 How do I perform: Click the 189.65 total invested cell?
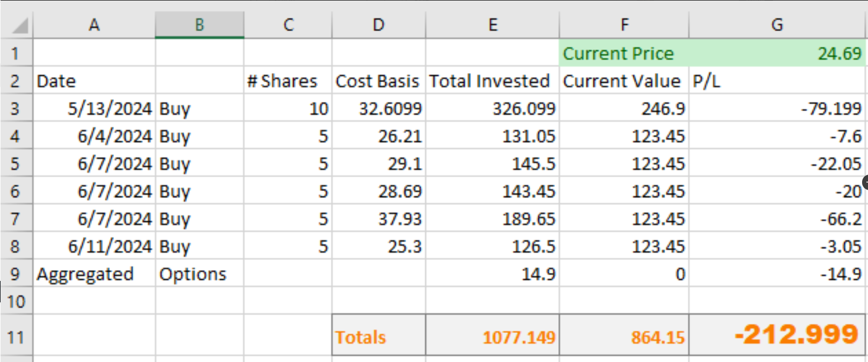tap(493, 219)
